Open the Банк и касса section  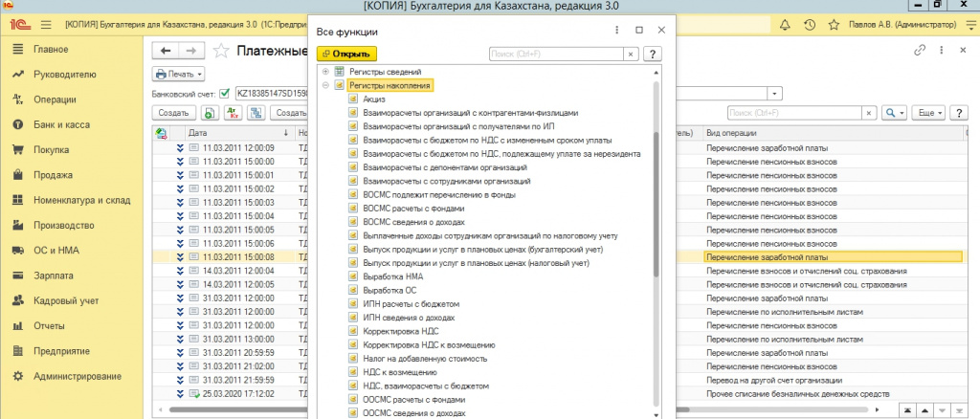61,125
